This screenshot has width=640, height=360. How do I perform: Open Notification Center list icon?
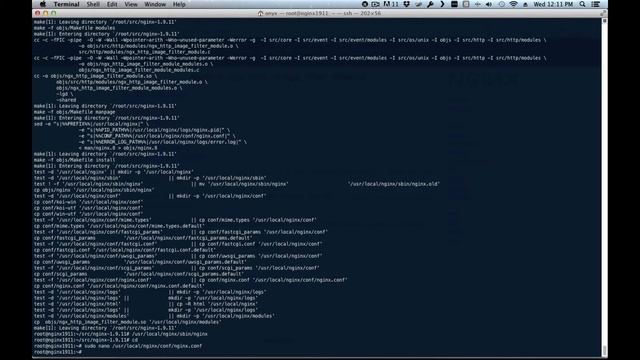click(x=596, y=4)
